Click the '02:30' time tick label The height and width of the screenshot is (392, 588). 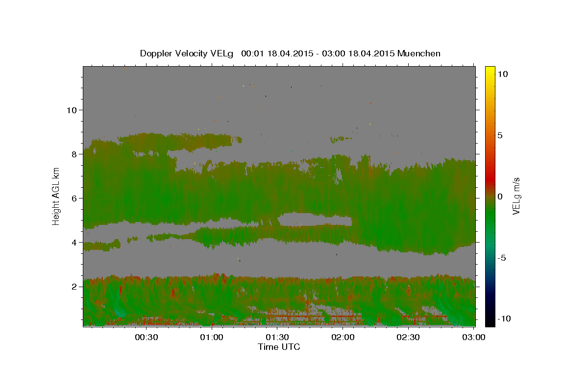pos(408,337)
